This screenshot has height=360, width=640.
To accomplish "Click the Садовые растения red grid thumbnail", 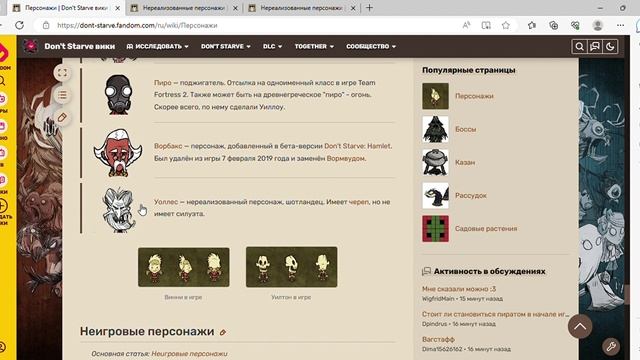I will tap(436, 229).
